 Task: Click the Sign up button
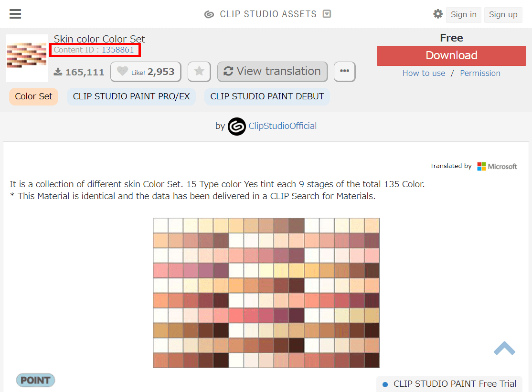503,15
